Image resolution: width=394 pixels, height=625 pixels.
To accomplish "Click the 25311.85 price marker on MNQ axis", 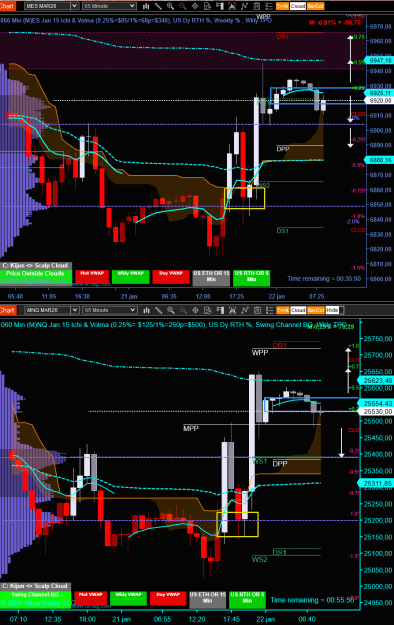I will click(x=377, y=483).
